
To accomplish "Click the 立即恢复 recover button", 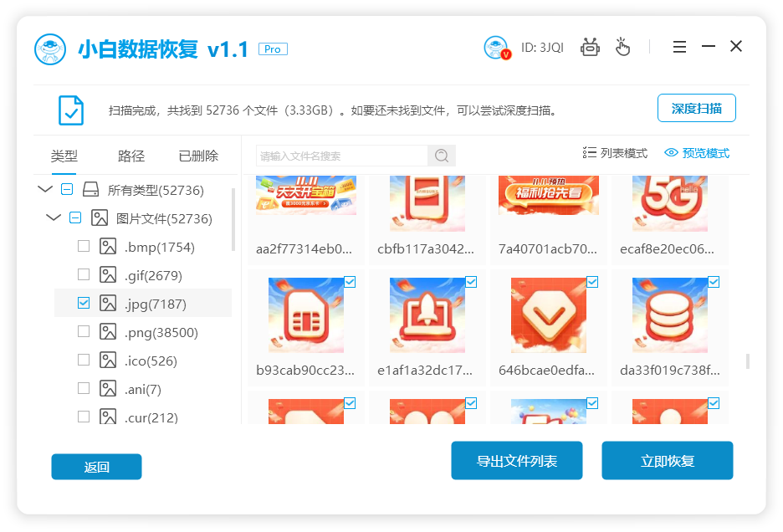I will [x=667, y=460].
